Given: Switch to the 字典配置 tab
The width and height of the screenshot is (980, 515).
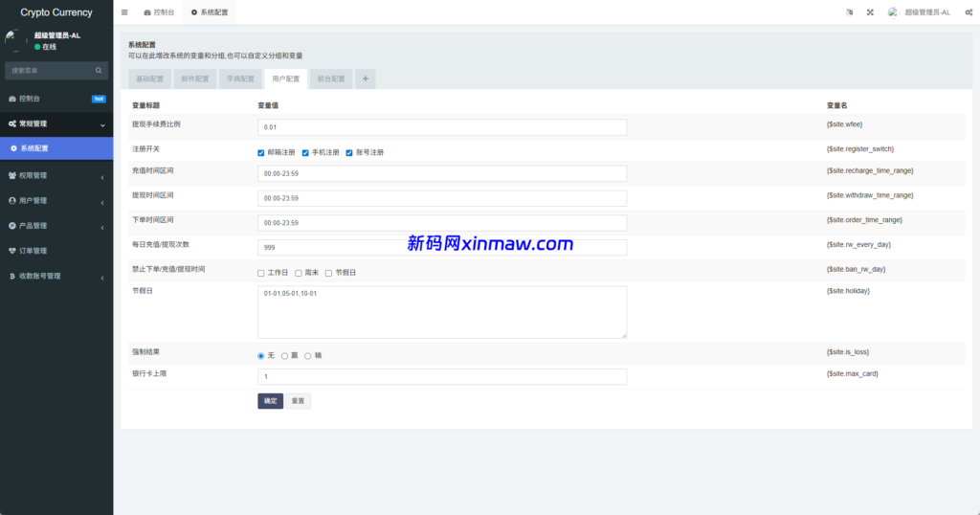Looking at the screenshot, I should pos(240,78).
